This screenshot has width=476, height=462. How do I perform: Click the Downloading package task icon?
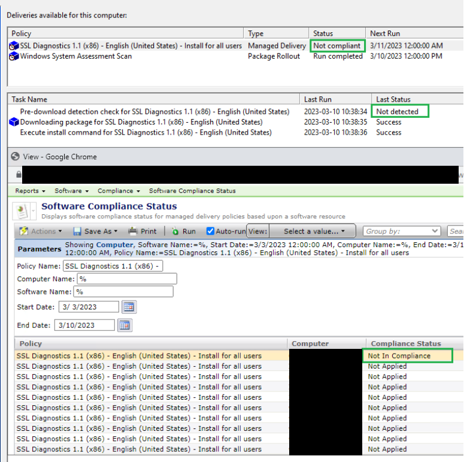(14, 122)
